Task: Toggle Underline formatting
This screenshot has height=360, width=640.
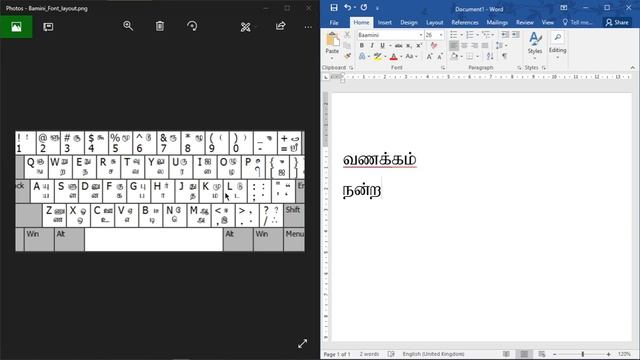Action: pyautogui.click(x=382, y=46)
